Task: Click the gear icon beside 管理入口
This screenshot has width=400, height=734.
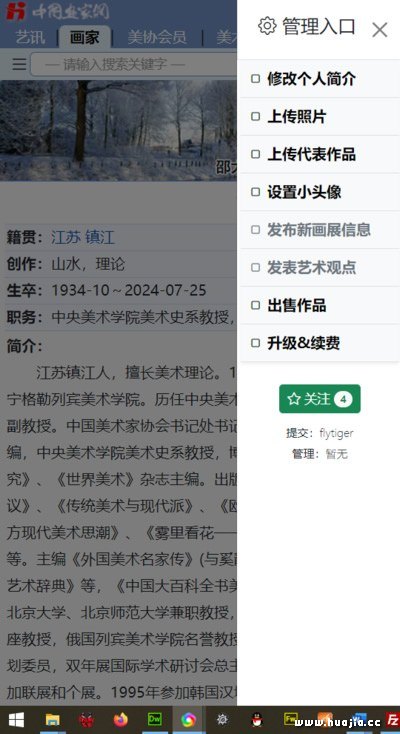Action: pyautogui.click(x=267, y=26)
